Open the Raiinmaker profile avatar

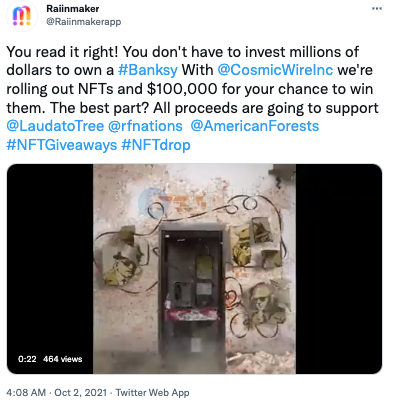(x=22, y=16)
